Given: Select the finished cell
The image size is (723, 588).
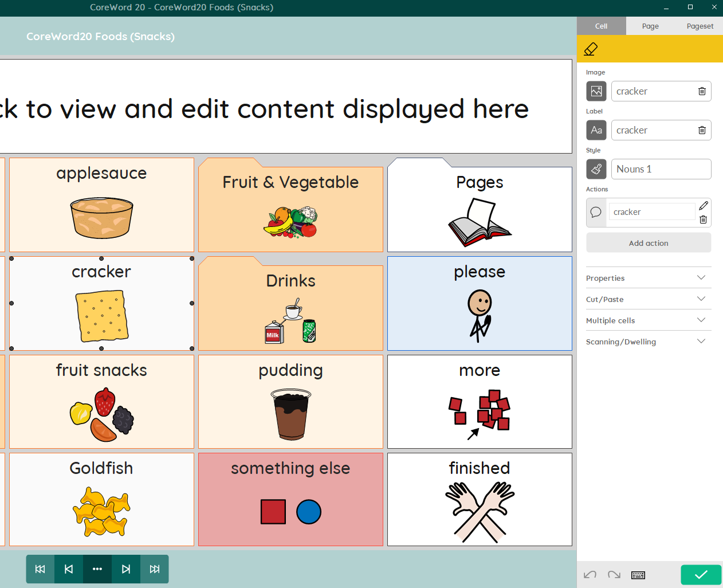Looking at the screenshot, I should pyautogui.click(x=480, y=500).
